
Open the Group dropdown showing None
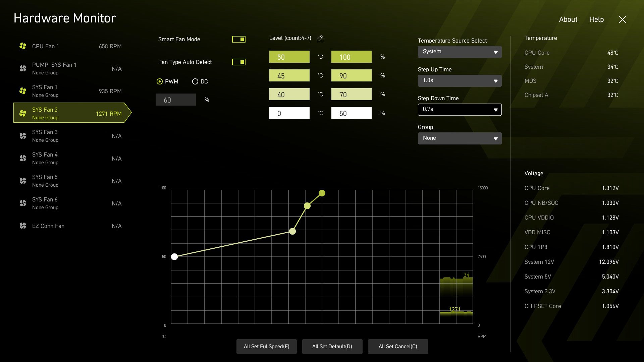(460, 138)
